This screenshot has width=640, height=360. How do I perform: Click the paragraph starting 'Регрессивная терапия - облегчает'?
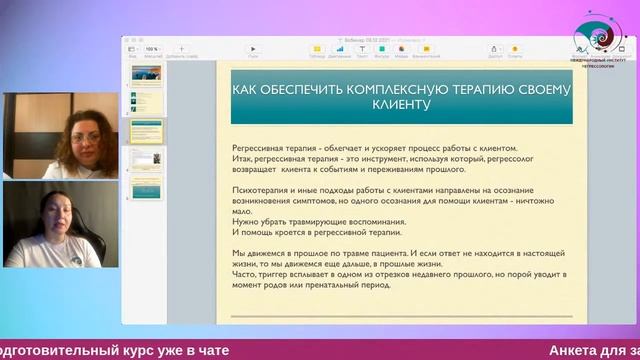[383, 158]
